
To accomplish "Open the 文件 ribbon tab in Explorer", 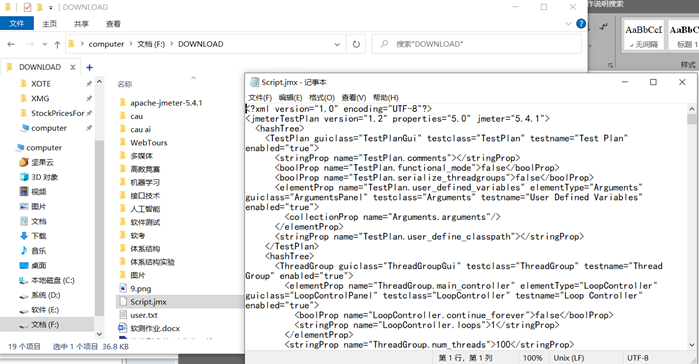I will (x=16, y=24).
